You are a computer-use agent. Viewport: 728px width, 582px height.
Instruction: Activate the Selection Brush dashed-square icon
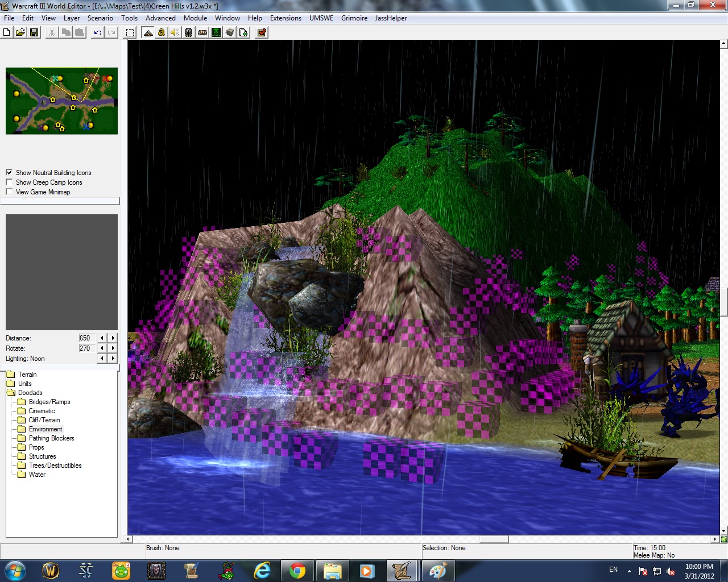click(x=130, y=32)
